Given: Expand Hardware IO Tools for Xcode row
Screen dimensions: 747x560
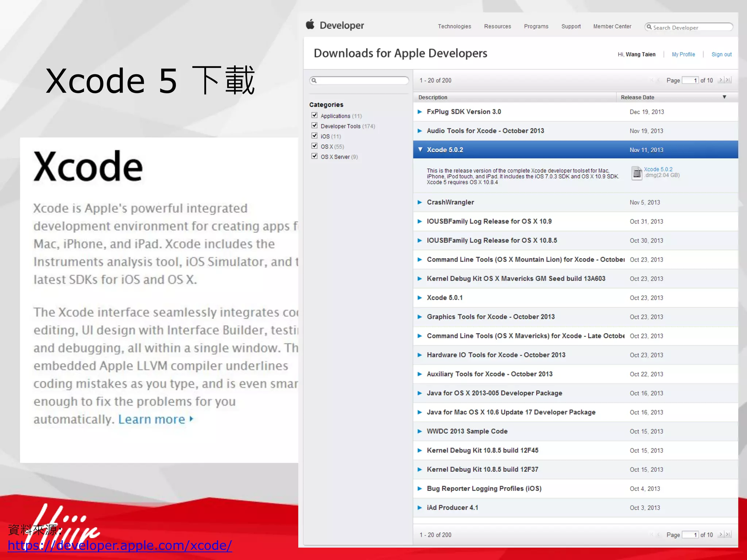Looking at the screenshot, I should pyautogui.click(x=420, y=355).
